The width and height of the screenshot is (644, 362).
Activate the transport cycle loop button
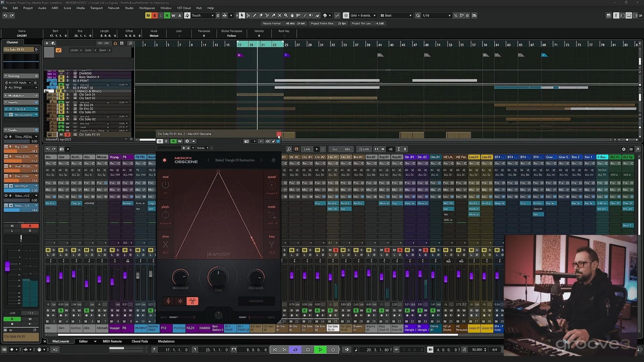coord(295,350)
